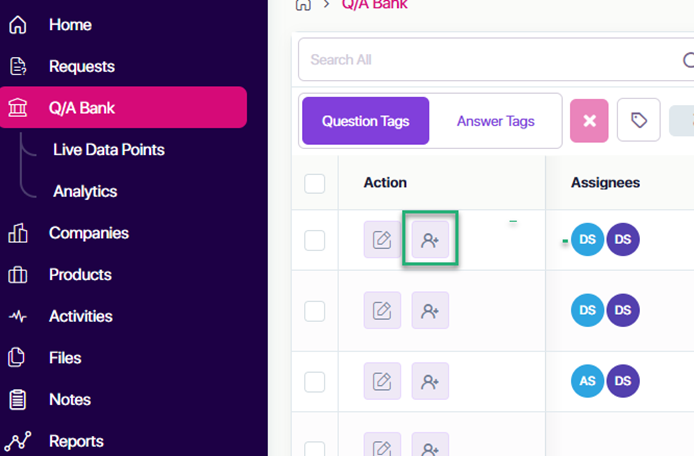Screen dimensions: 694x456
Task: Check the first row checkbox
Action: [315, 240]
